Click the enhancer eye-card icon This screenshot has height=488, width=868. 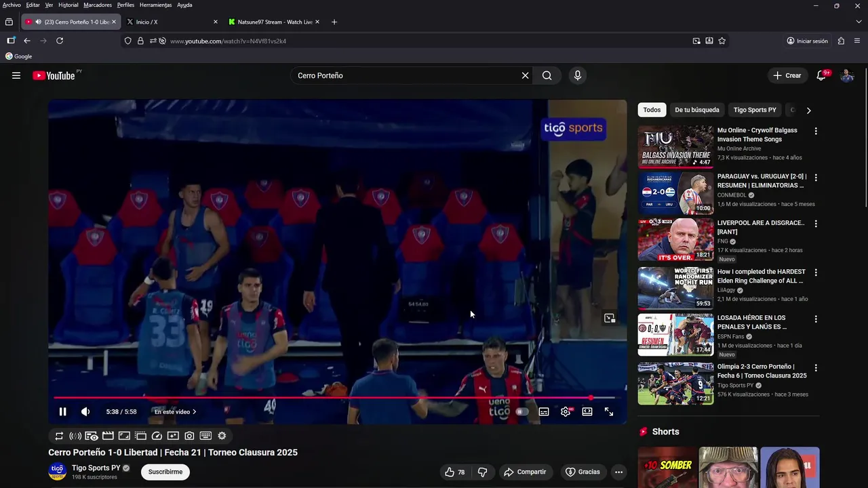click(x=92, y=436)
